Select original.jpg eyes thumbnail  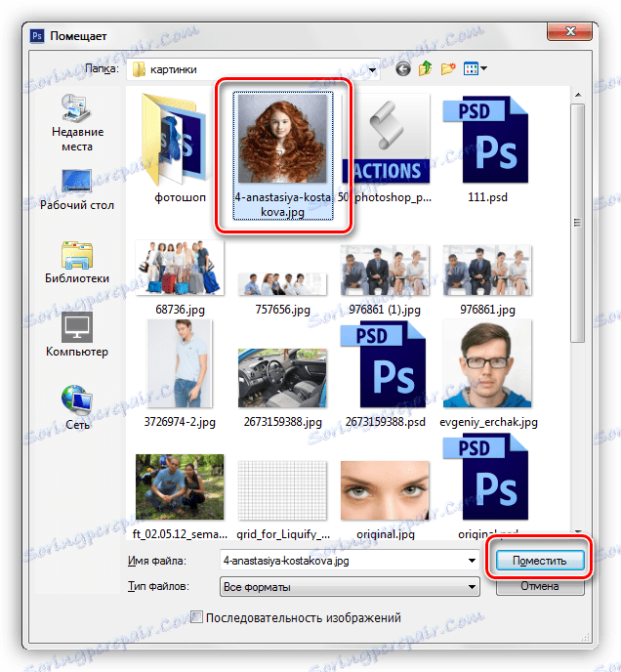coord(386,490)
